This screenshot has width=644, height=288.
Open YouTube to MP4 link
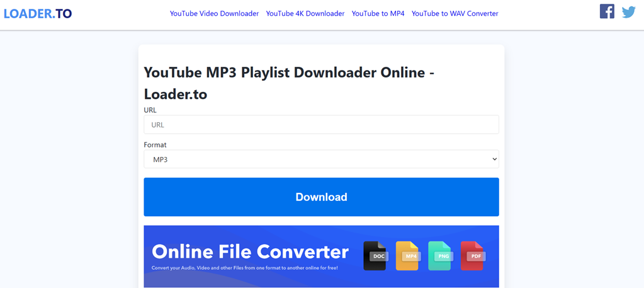(x=378, y=14)
